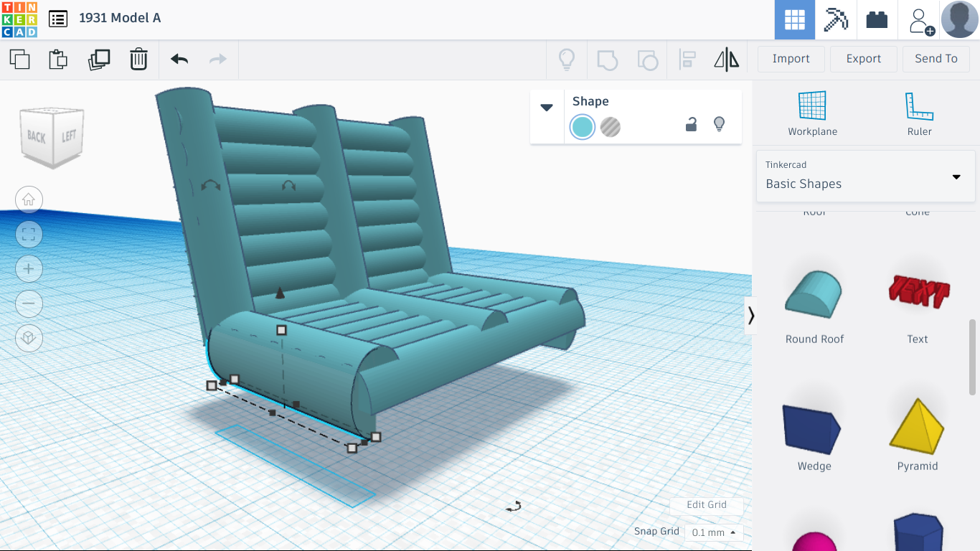Click the rotation arrow handle near grid
This screenshot has height=551, width=980.
pyautogui.click(x=513, y=507)
